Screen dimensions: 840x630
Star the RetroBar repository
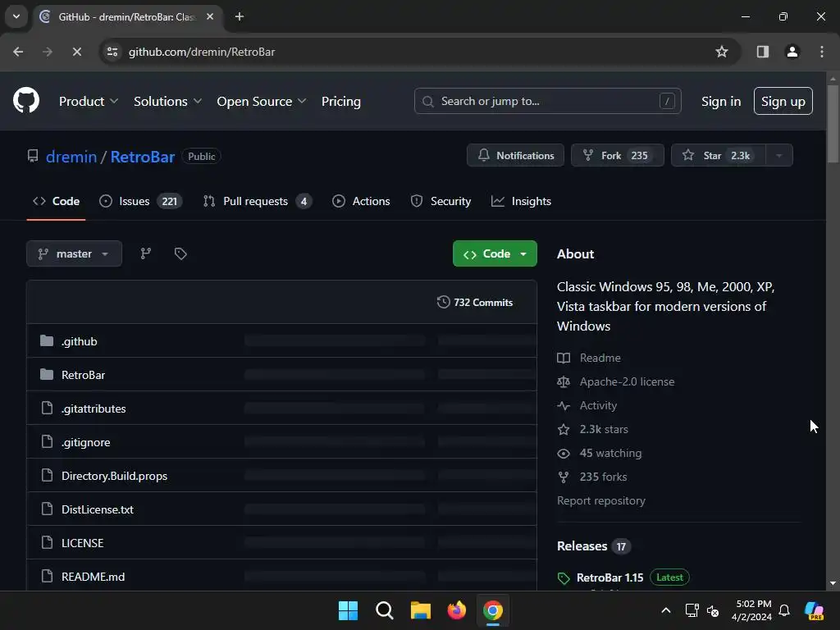point(719,155)
